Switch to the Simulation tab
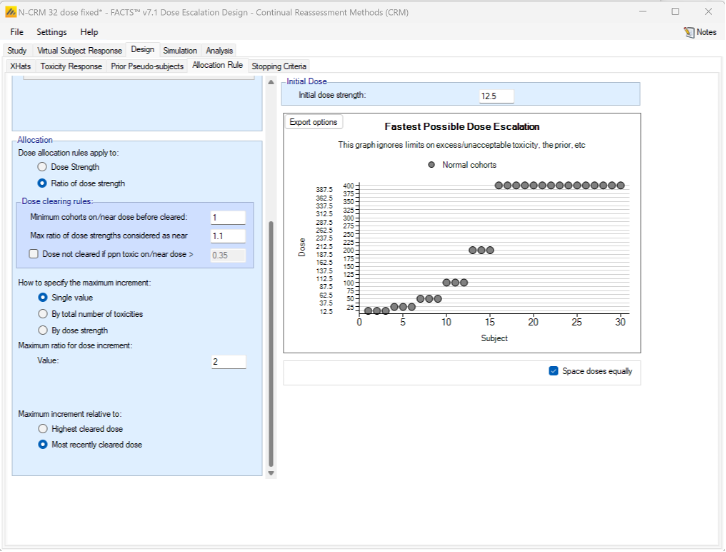 pyautogui.click(x=180, y=50)
